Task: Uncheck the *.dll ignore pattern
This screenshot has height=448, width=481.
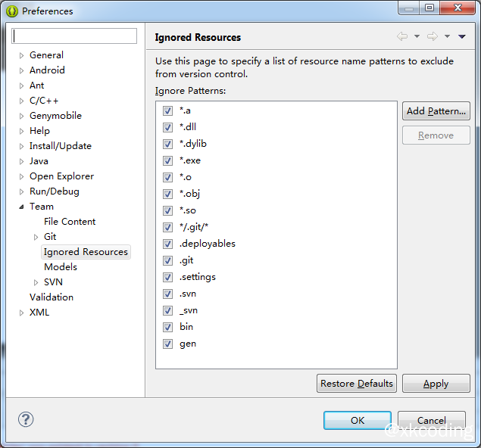Action: (167, 127)
